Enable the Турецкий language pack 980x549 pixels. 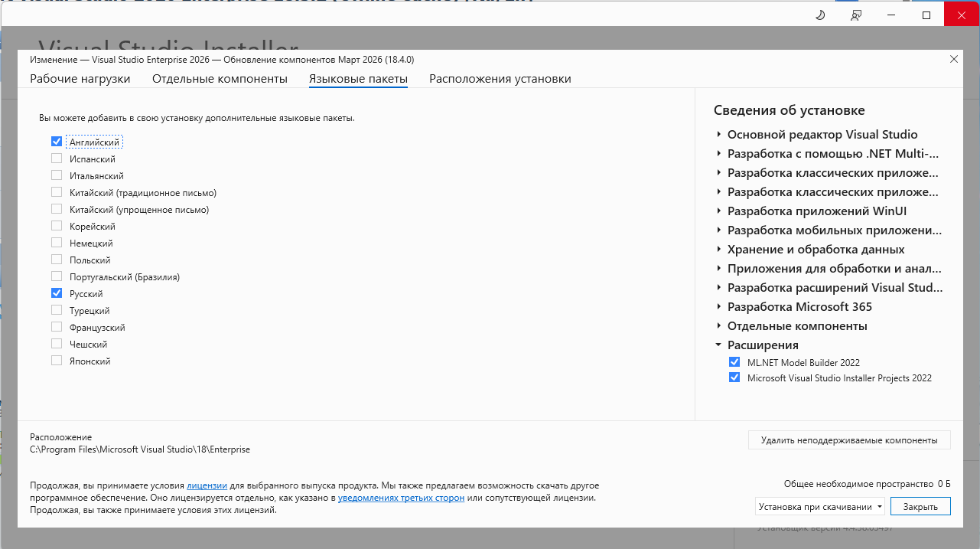pyautogui.click(x=57, y=310)
